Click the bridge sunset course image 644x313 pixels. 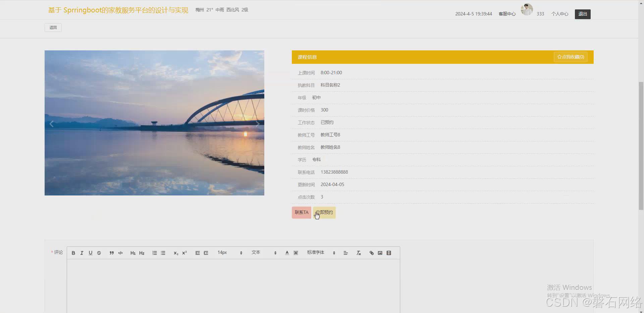pyautogui.click(x=154, y=123)
